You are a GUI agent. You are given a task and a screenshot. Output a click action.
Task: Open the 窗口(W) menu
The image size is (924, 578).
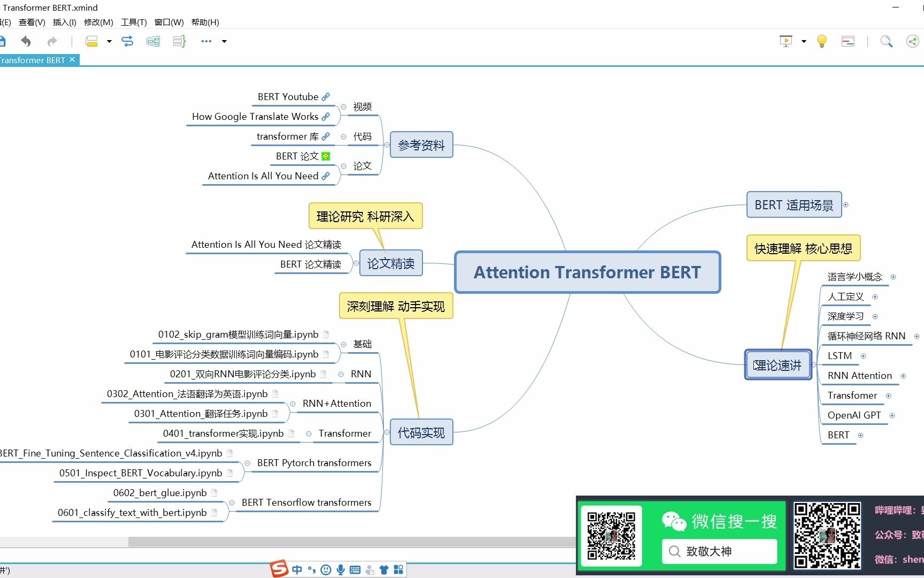(x=169, y=22)
